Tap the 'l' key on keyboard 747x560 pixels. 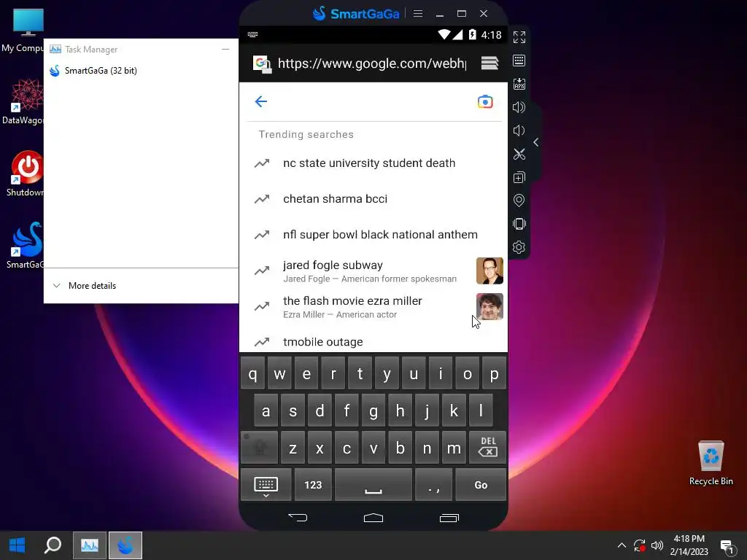click(481, 410)
